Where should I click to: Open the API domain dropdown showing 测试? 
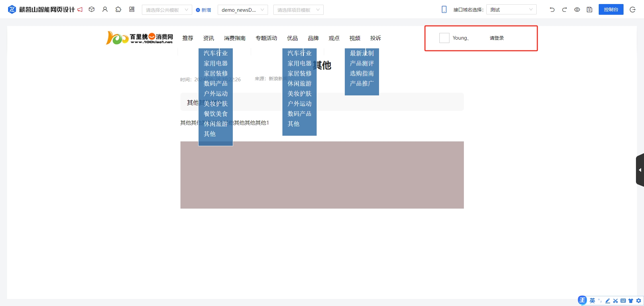(512, 9)
